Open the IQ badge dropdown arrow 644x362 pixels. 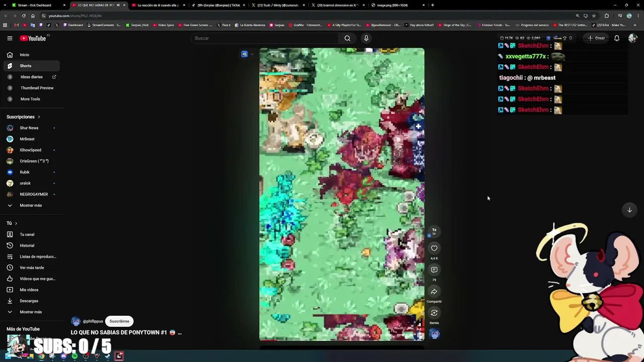252,54
